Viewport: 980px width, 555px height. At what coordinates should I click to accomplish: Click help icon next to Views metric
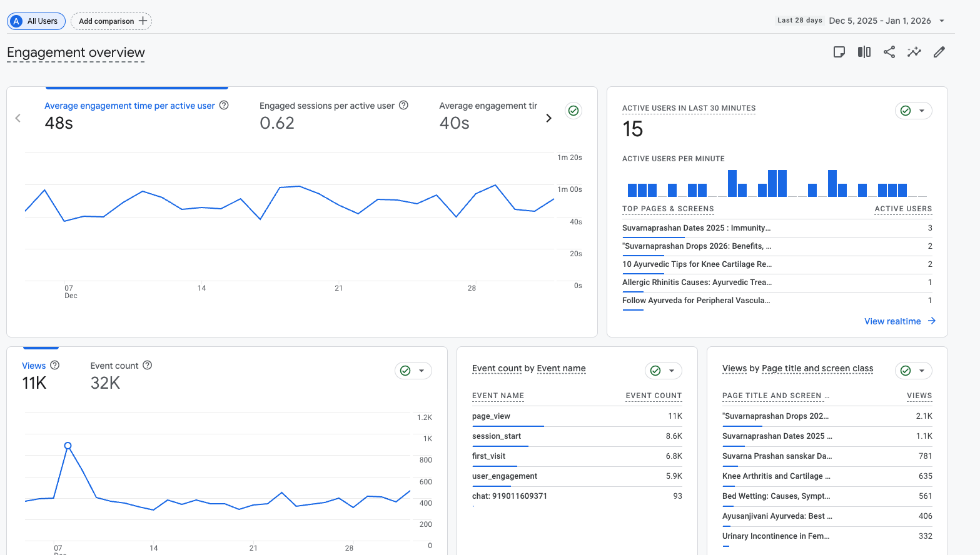click(55, 365)
